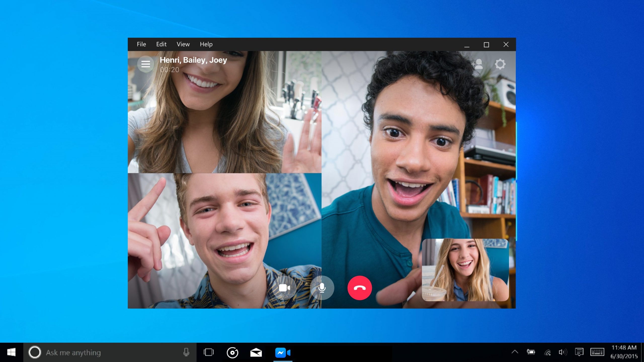The width and height of the screenshot is (644, 362).
Task: Click call title Henri, Bailey, Joey
Action: coord(193,60)
